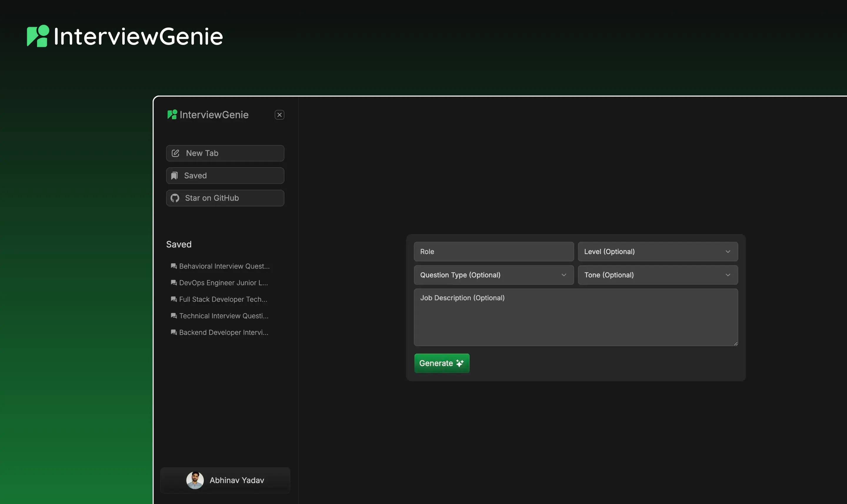The image size is (847, 504).
Task: Click the Saved section heading in the sidebar
Action: 179,245
